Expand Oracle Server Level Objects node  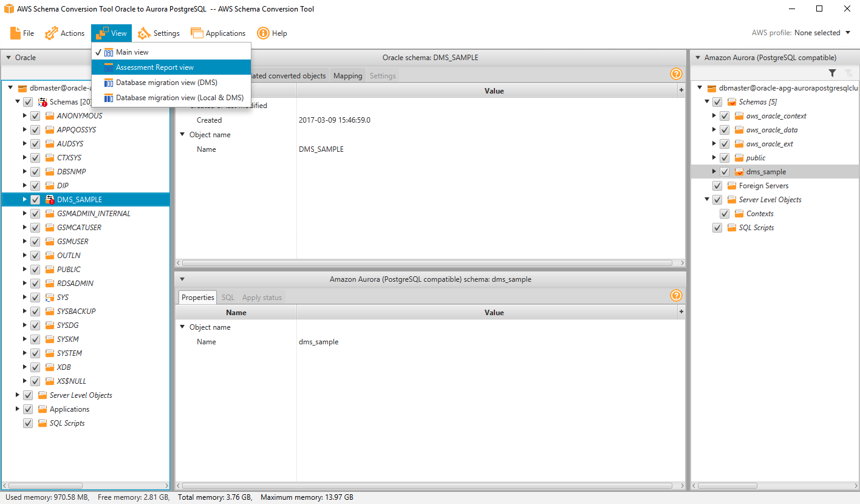tap(18, 395)
